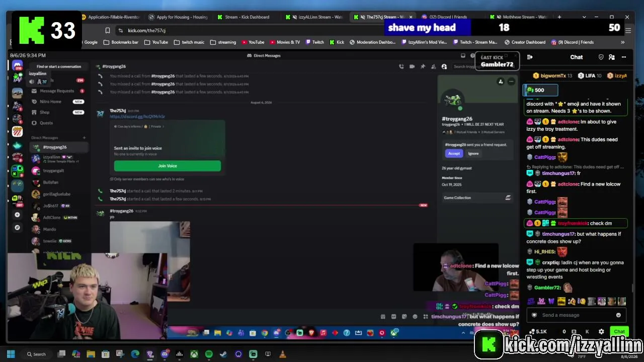Open Kick chat more options menu
The image size is (644, 362).
624,57
